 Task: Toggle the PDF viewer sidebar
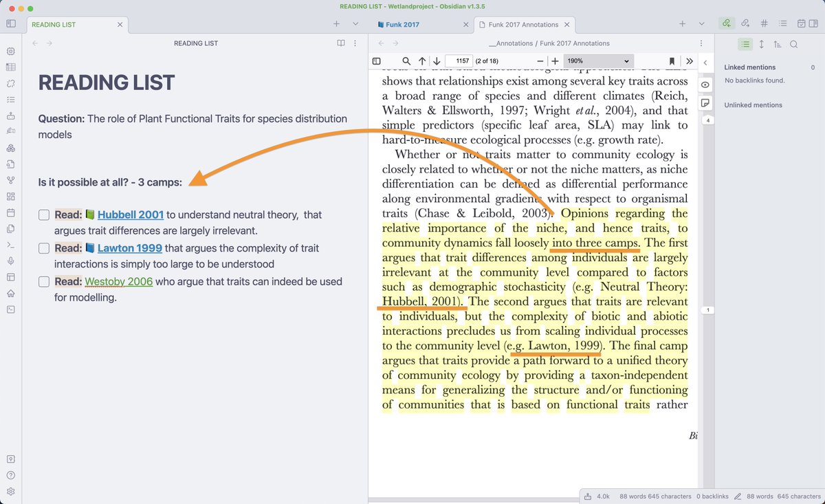377,61
